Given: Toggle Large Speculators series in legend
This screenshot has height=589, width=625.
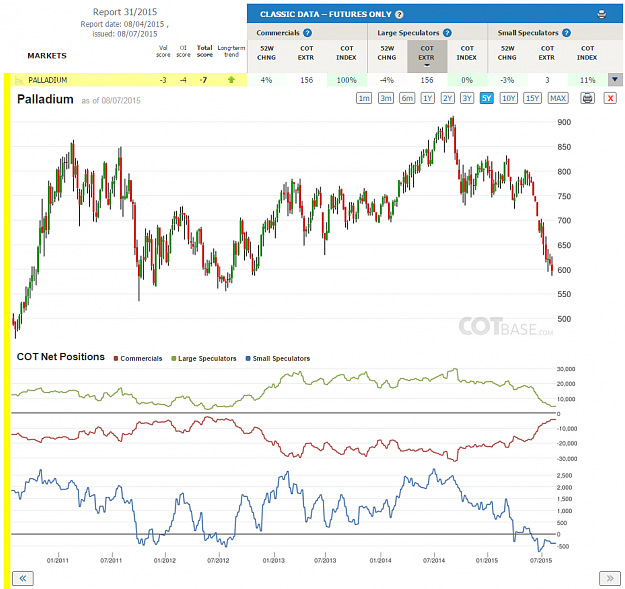Looking at the screenshot, I should pos(204,359).
